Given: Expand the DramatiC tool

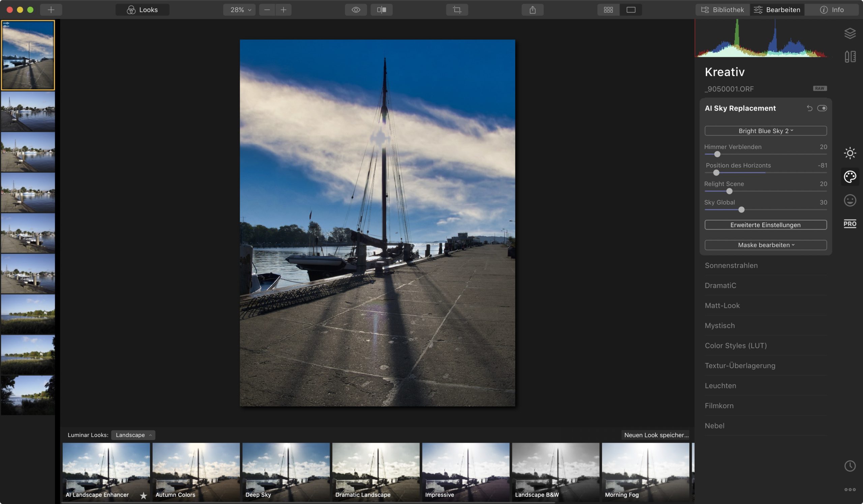Looking at the screenshot, I should [766, 285].
